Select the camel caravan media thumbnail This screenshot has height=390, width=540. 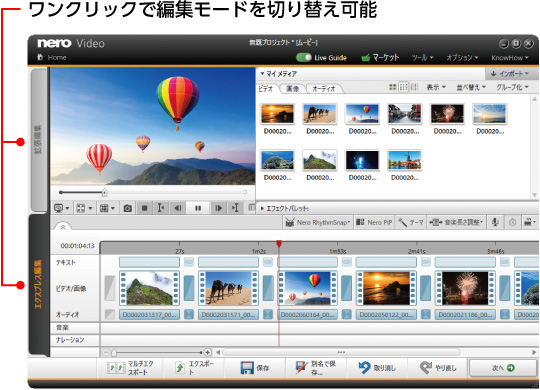(320, 114)
